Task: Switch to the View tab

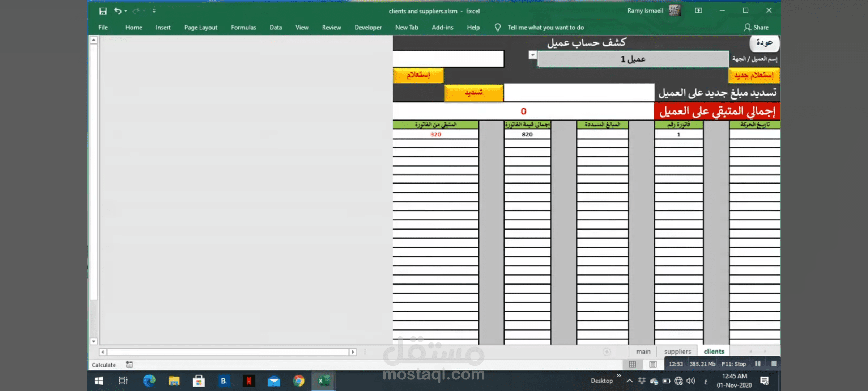Action: pos(302,28)
